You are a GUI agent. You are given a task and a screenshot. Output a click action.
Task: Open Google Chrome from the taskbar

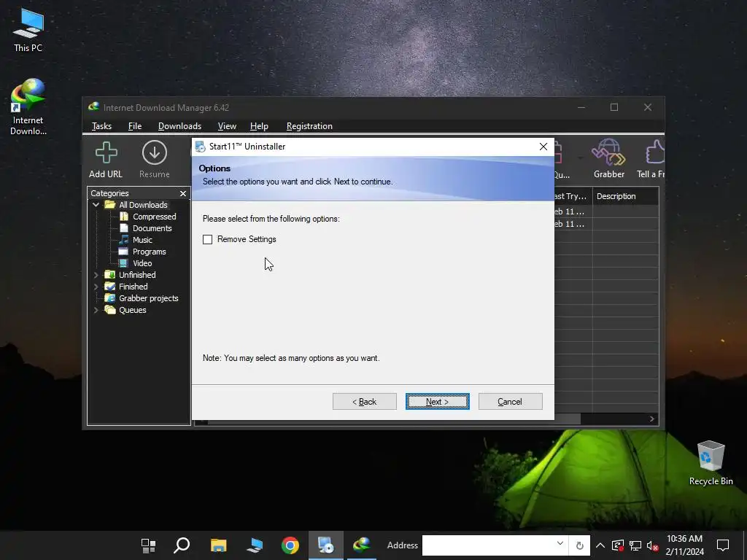(290, 545)
